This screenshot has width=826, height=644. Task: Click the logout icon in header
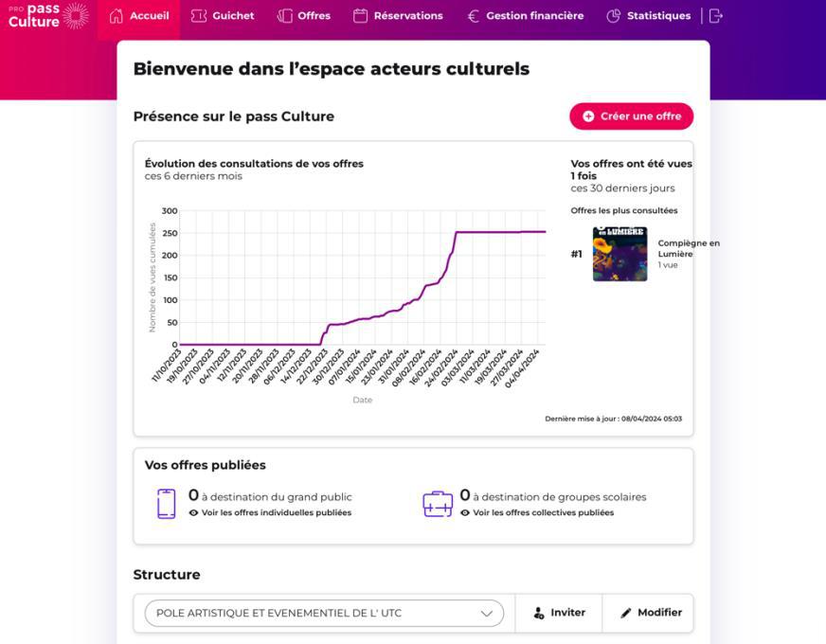click(x=716, y=16)
